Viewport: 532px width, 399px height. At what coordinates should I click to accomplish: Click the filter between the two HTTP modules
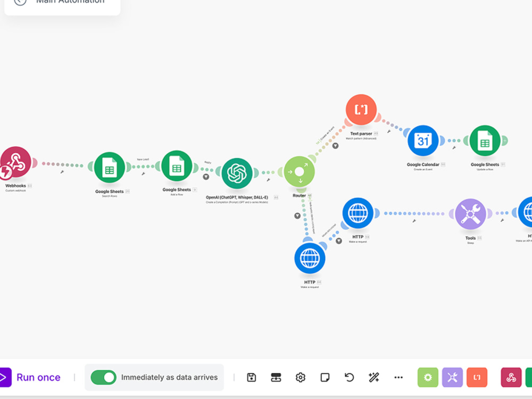click(338, 241)
